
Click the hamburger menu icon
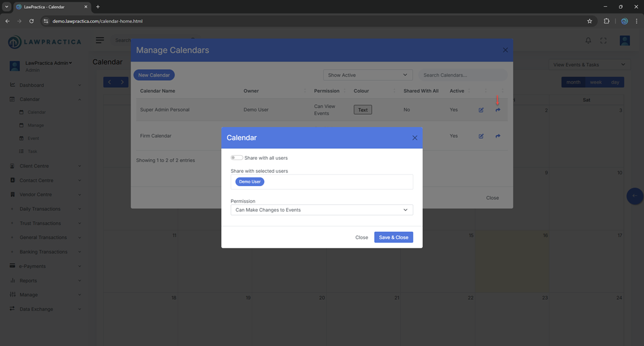coord(100,40)
